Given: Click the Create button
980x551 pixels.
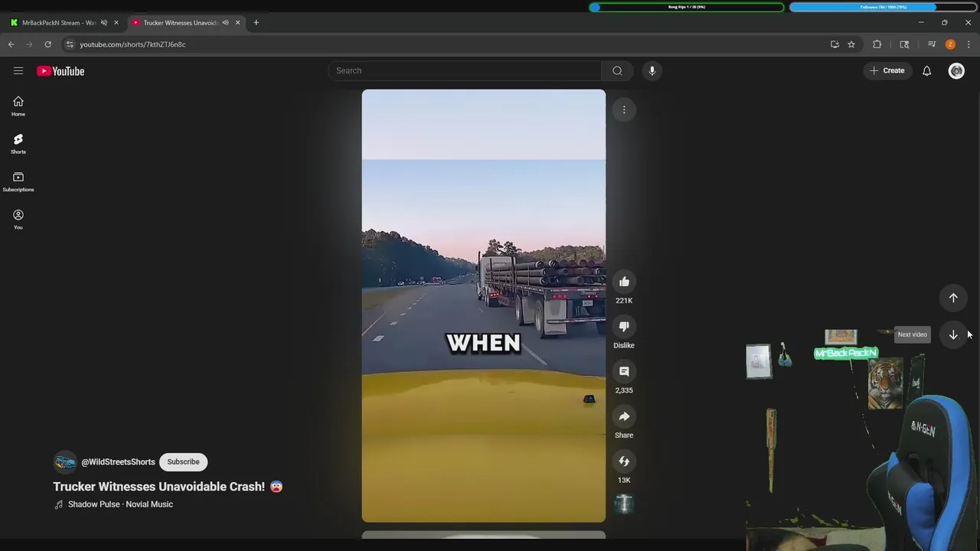Looking at the screenshot, I should tap(887, 70).
